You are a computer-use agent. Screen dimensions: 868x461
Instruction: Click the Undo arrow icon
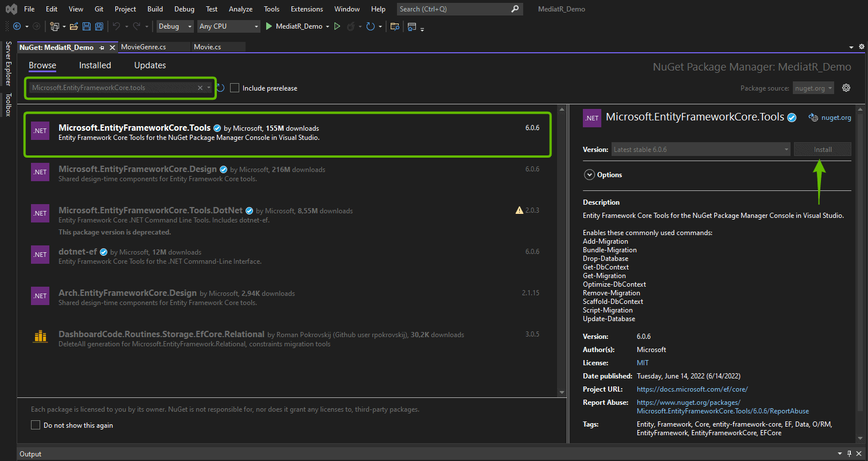tap(116, 26)
